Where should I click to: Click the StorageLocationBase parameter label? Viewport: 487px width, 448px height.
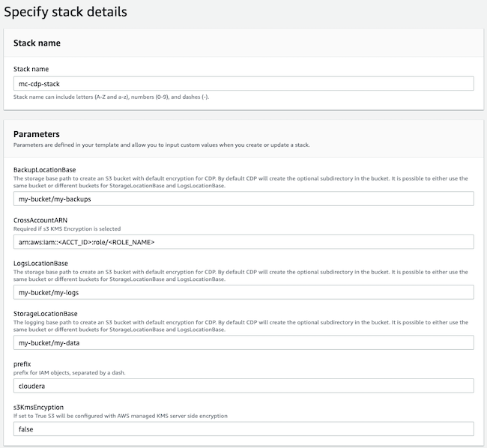(x=46, y=314)
